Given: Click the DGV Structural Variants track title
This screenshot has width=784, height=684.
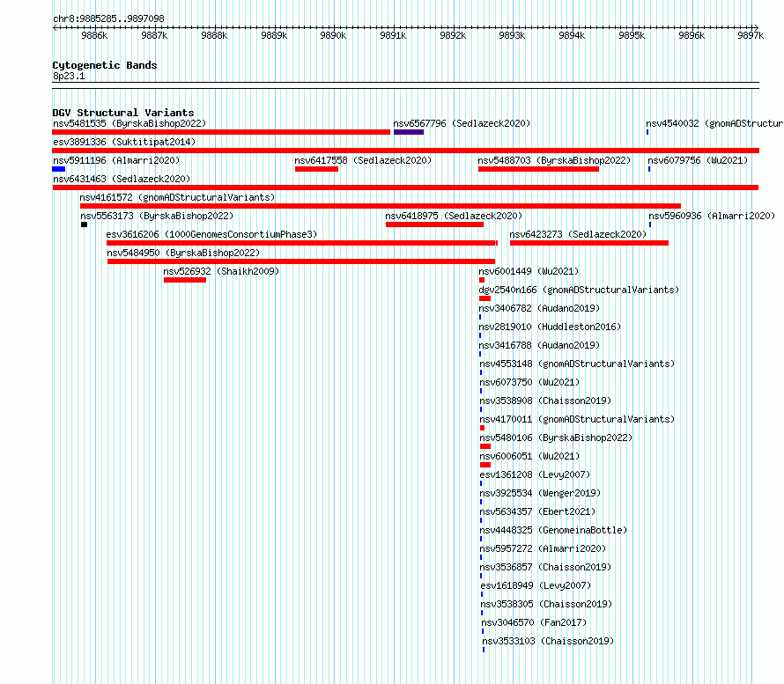Looking at the screenshot, I should point(123,113).
